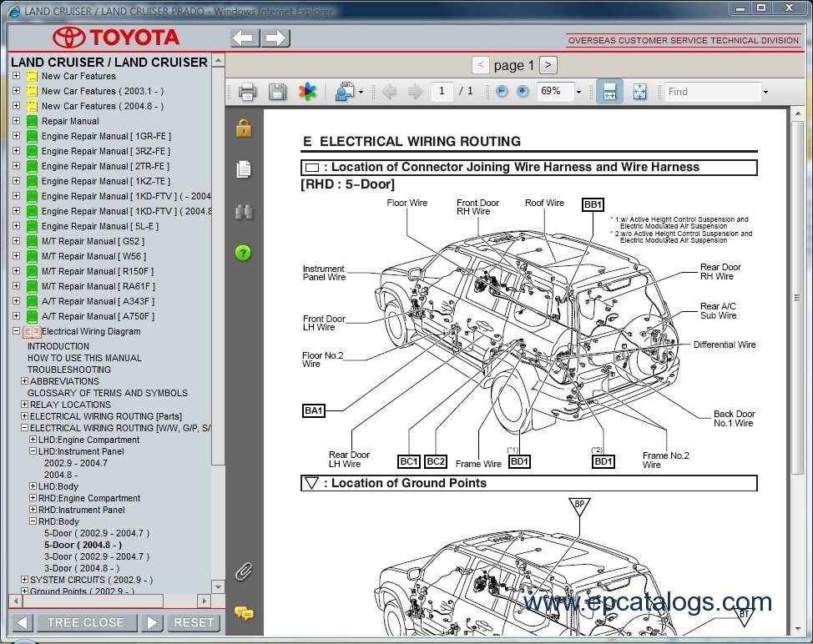Click the zoom in plus button
This screenshot has width=813, height=644.
pyautogui.click(x=523, y=92)
